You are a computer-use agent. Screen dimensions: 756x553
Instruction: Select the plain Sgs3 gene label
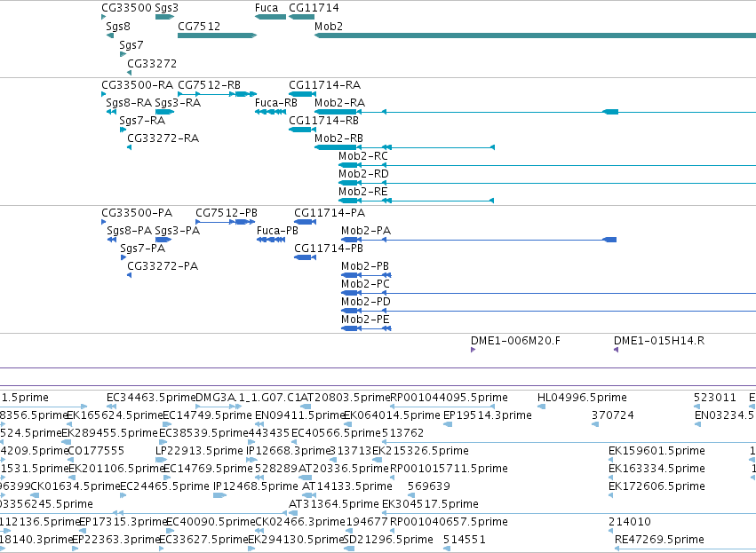click(166, 8)
